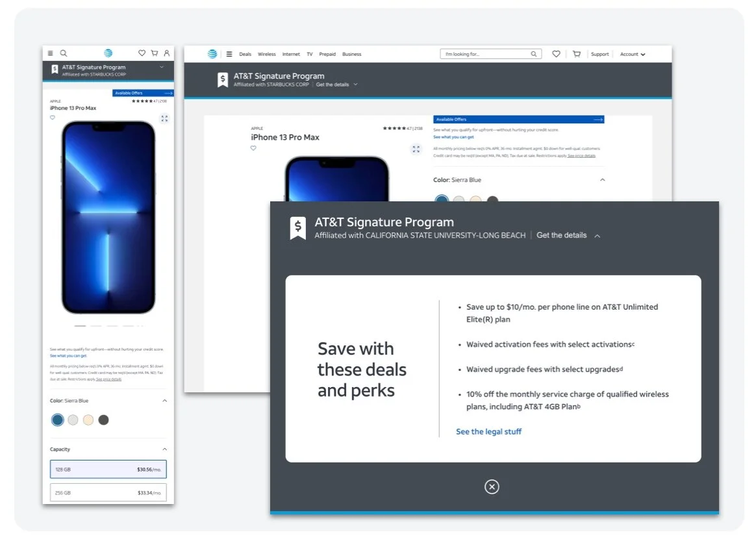756x543 pixels.
Task: Open hamburger menu in desktop header
Action: point(229,54)
